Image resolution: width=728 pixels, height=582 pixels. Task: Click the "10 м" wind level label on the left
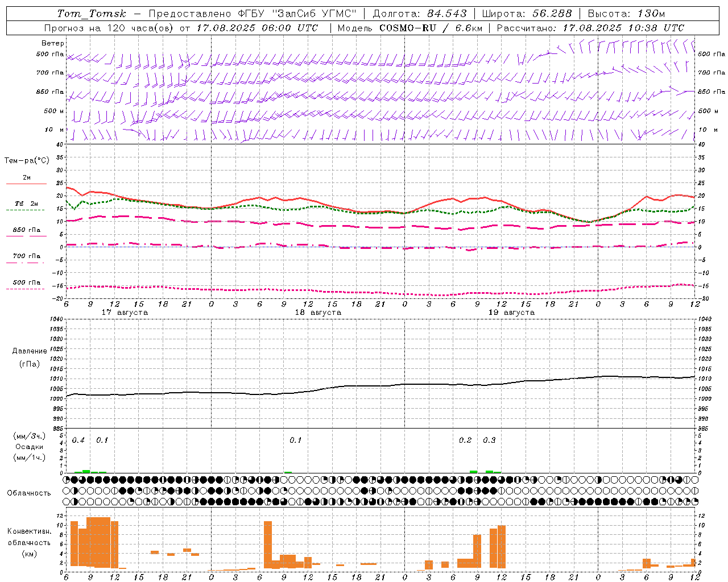tap(54, 130)
